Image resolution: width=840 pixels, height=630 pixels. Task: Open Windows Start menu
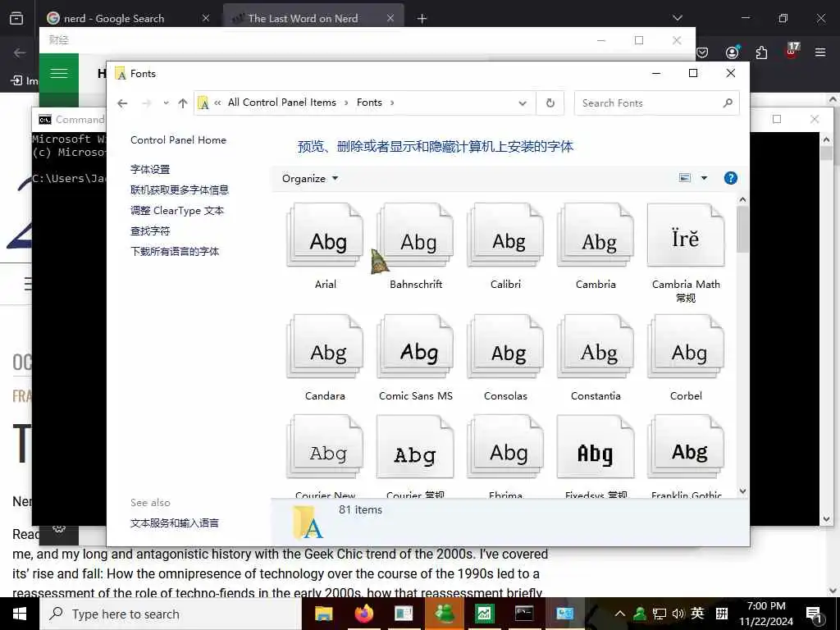tap(20, 614)
